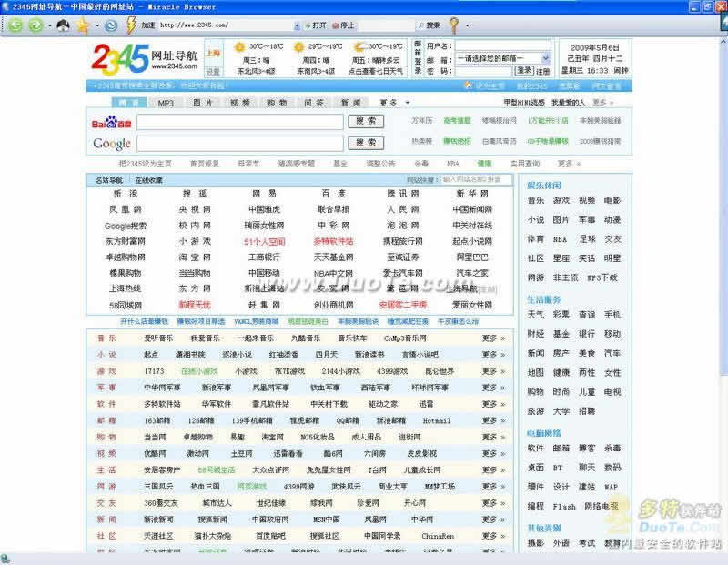Open dropdown arrow beside the key icon

(467, 25)
